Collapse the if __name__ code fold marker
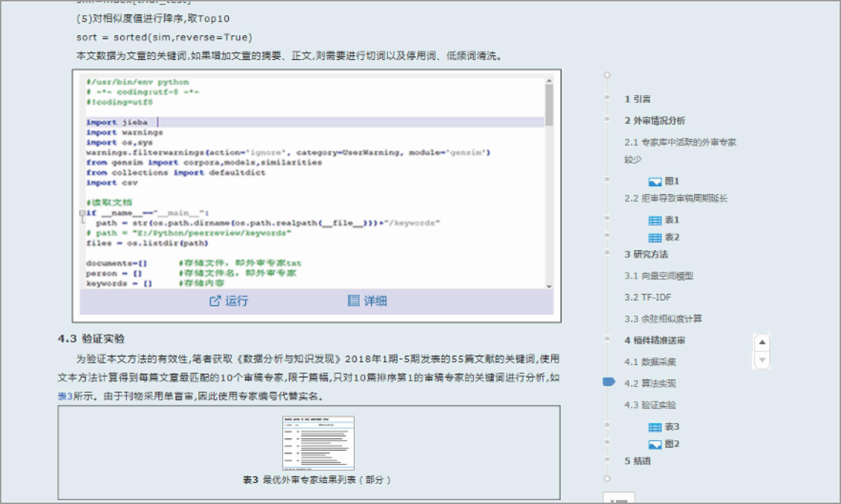841x504 pixels. (x=82, y=213)
